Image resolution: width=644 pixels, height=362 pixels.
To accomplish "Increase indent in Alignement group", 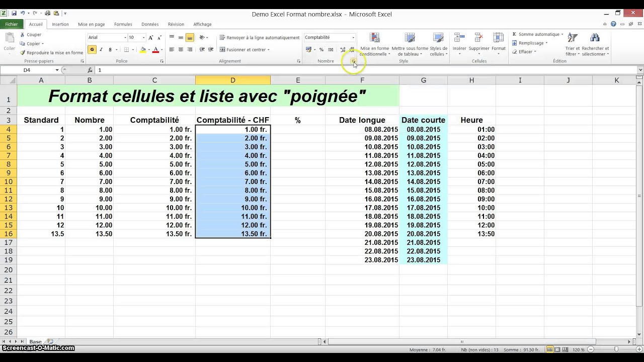I will 211,49.
